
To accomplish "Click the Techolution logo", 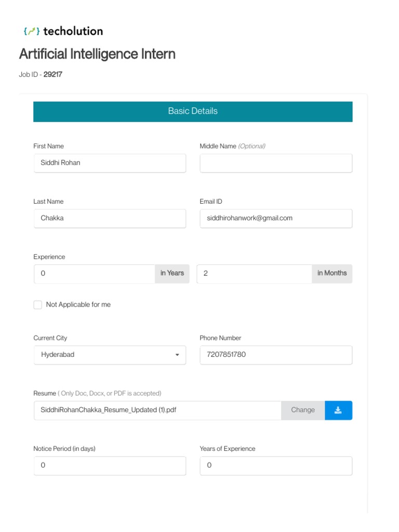I will click(x=63, y=31).
